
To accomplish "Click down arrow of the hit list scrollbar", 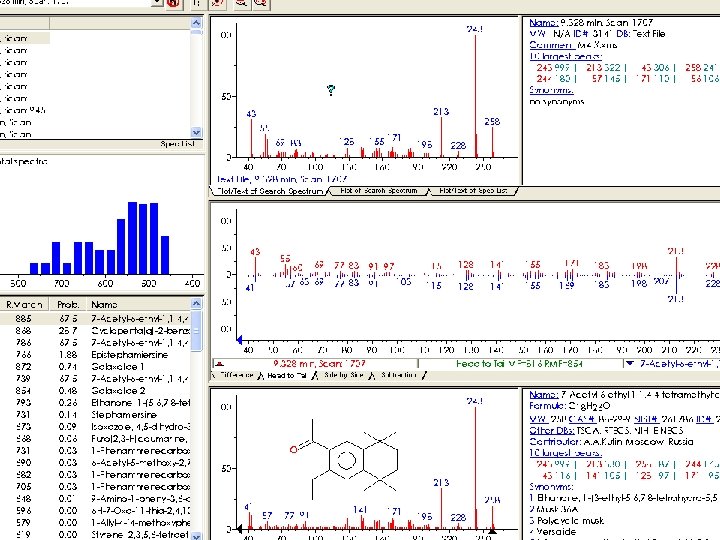I will (196, 536).
